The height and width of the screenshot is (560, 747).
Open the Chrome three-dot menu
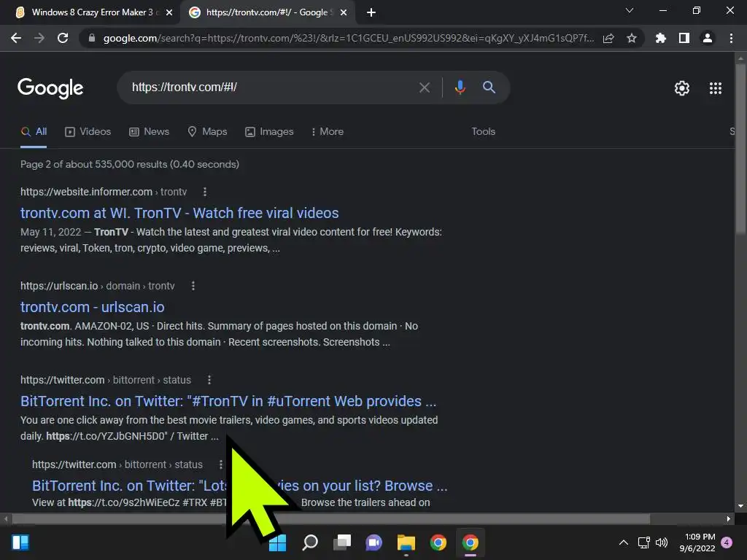pos(731,38)
